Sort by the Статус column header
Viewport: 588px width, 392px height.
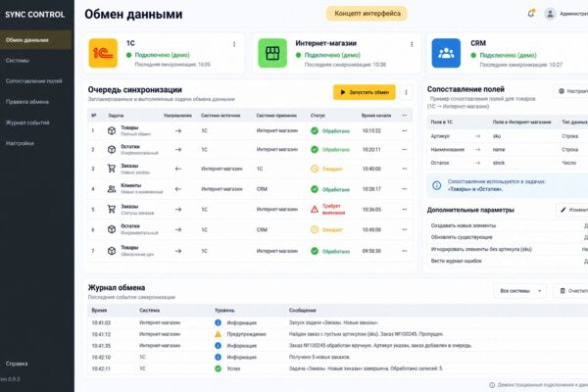[318, 116]
